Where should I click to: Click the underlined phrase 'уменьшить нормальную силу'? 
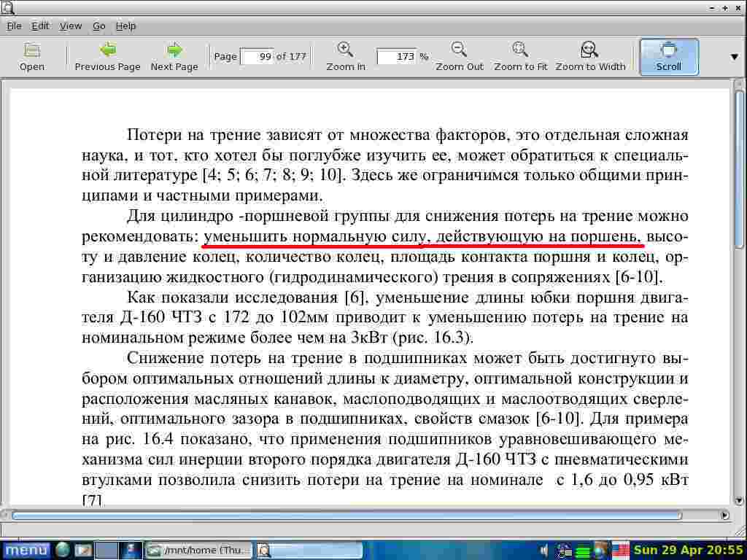314,236
